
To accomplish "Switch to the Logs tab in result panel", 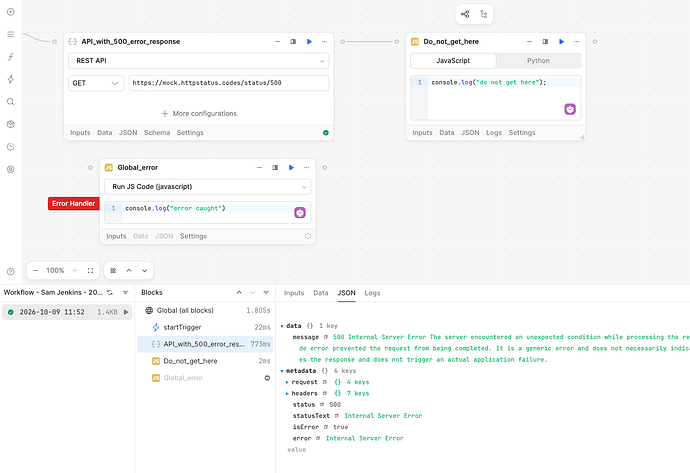I will (372, 293).
